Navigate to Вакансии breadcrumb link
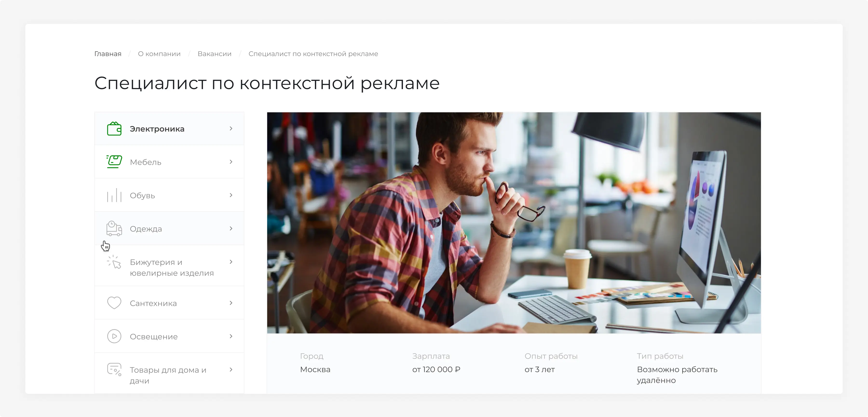The width and height of the screenshot is (868, 417). click(x=215, y=54)
